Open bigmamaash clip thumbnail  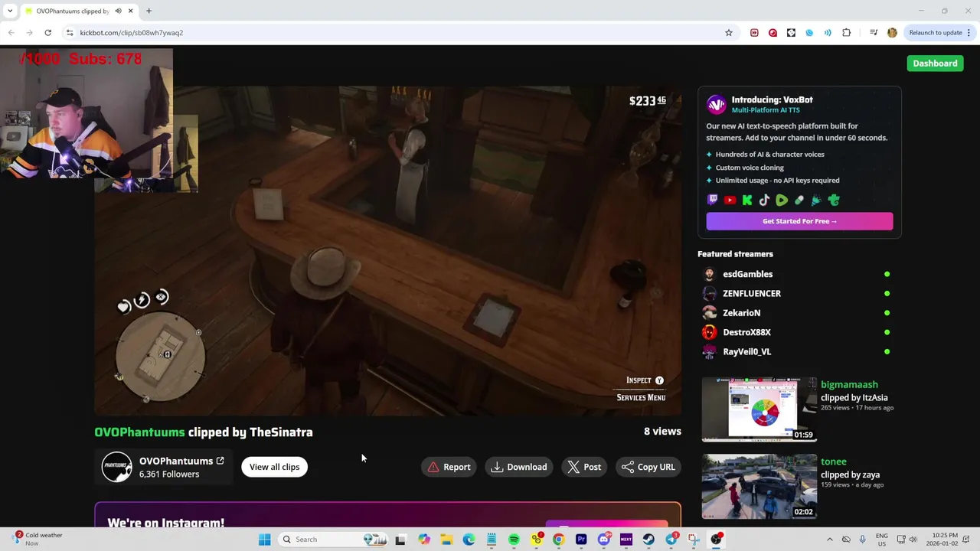759,409
